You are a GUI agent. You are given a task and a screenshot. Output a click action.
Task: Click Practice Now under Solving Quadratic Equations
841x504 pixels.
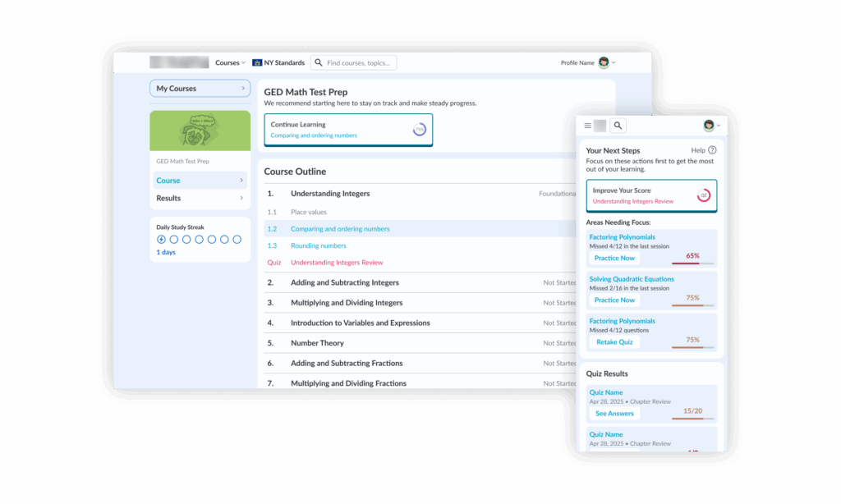(x=614, y=300)
